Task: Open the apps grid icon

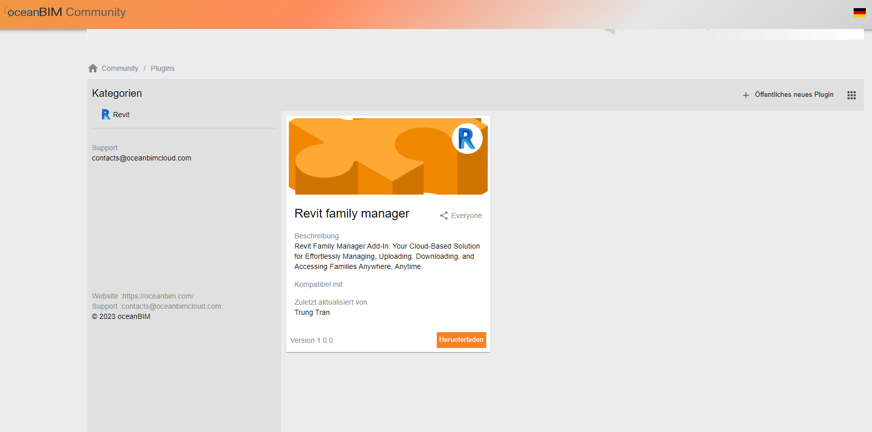Action: tap(851, 95)
